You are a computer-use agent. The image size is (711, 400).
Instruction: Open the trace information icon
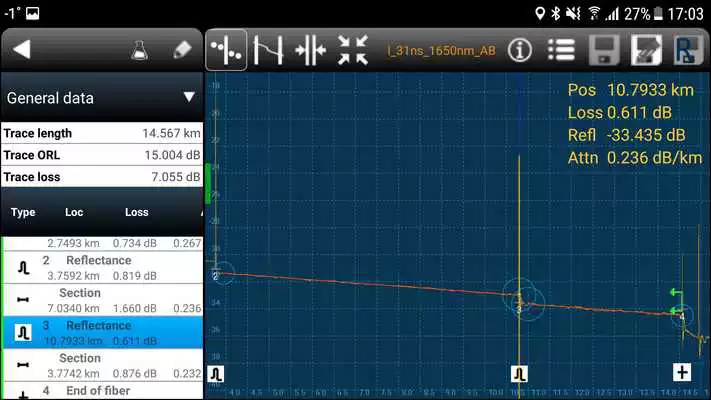(x=519, y=50)
